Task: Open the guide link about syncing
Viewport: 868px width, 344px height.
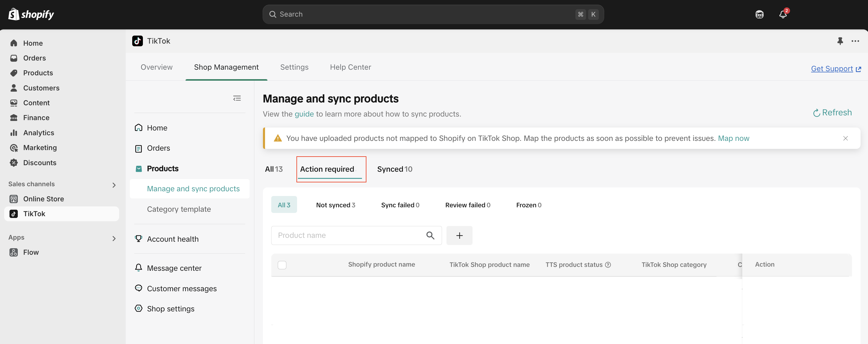Action: coord(304,114)
